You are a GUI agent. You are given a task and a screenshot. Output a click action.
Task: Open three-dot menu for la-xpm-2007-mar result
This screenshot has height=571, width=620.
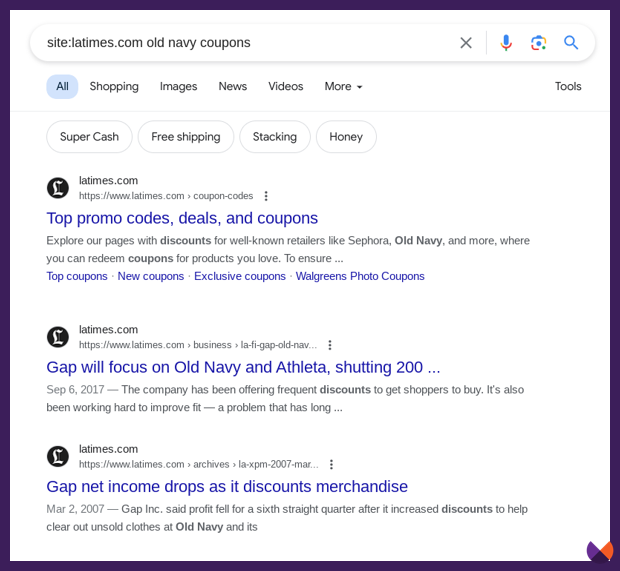pos(331,465)
